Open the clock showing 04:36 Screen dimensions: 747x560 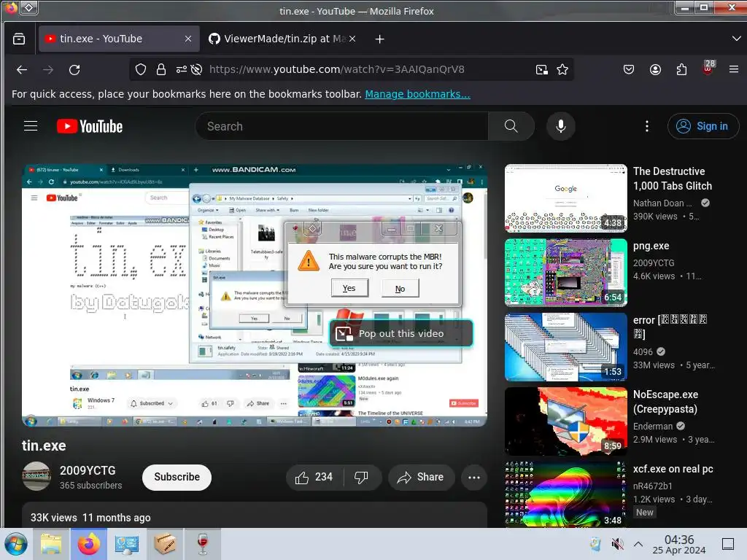[x=679, y=544]
